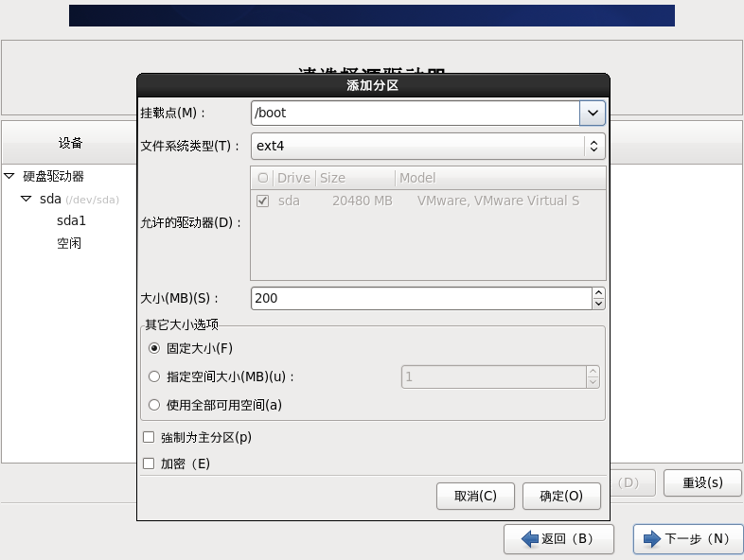The height and width of the screenshot is (560, 744).
Task: Select the 使用全部可用空间(a) radio button
Action: click(x=154, y=405)
